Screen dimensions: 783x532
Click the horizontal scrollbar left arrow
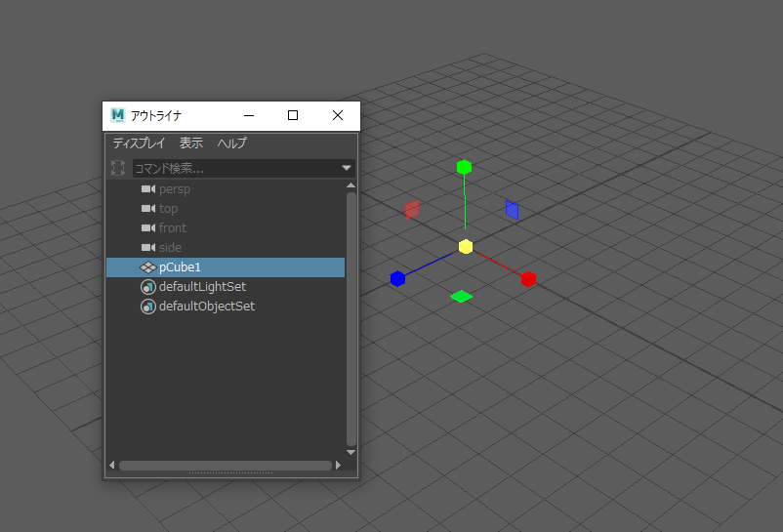click(112, 465)
